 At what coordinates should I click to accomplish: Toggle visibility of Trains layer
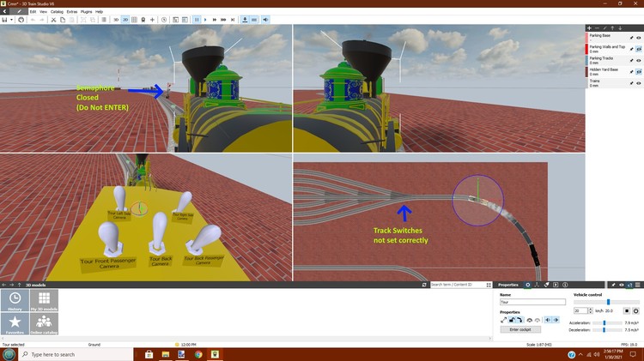pos(639,83)
